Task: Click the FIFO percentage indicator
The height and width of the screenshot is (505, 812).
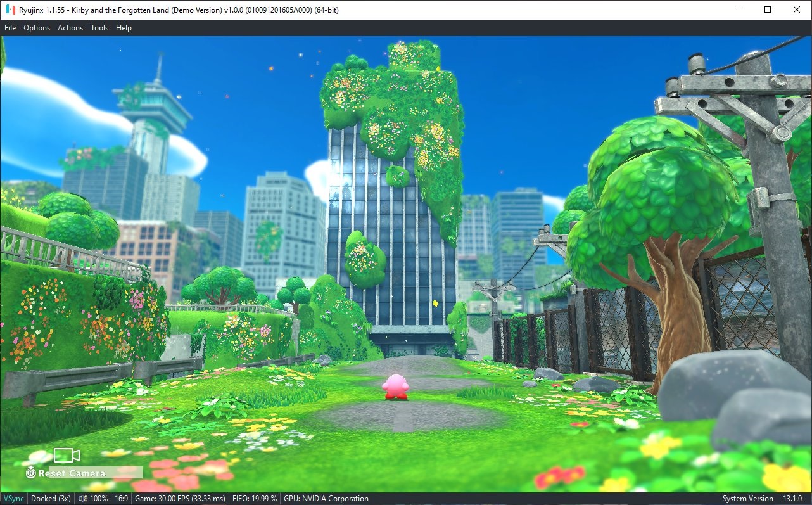Action: (x=255, y=499)
